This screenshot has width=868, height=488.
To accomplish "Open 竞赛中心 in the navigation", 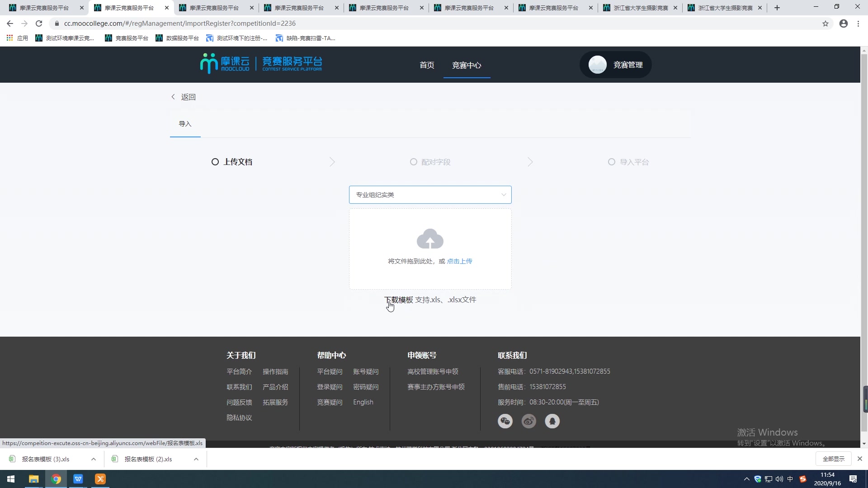I will (x=467, y=65).
